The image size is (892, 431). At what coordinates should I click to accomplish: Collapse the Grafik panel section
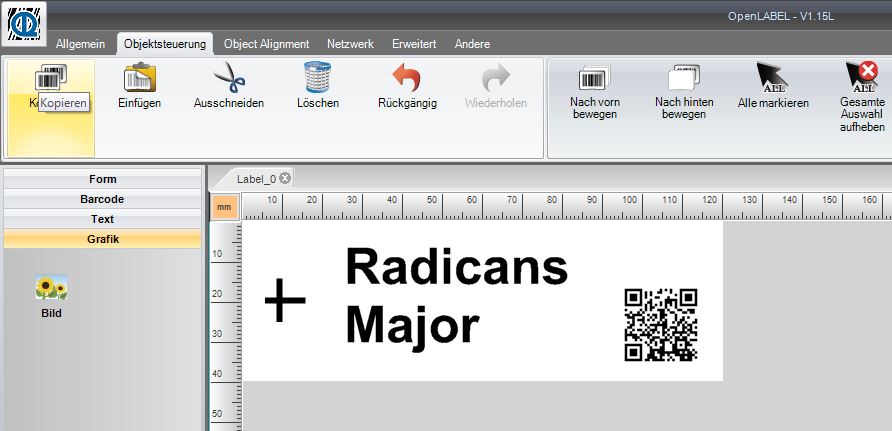pos(102,239)
